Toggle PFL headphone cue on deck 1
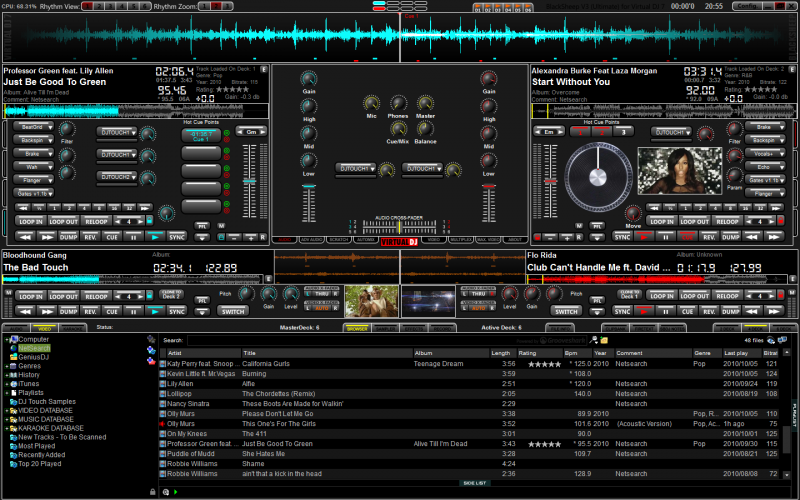This screenshot has height=500, width=800. 202,226
